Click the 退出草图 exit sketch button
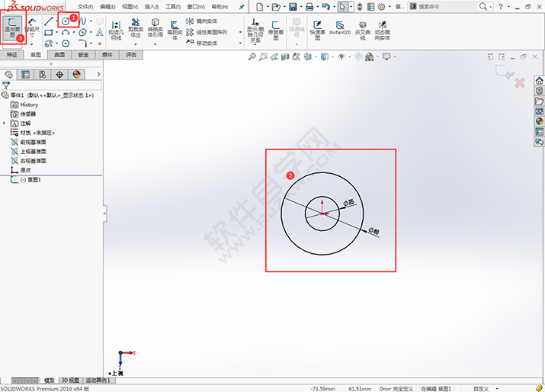This screenshot has height=392, width=545. [x=12, y=27]
